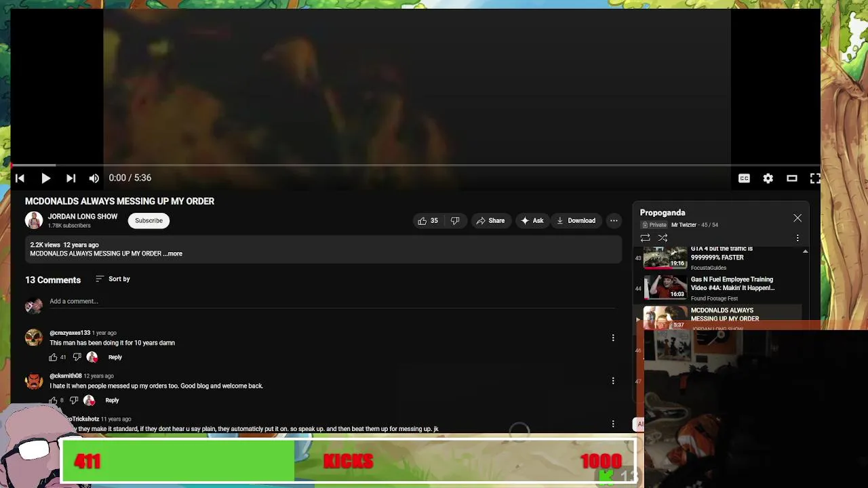Subscribe to JORDAN LONG SHOW
The image size is (868, 488).
point(149,220)
